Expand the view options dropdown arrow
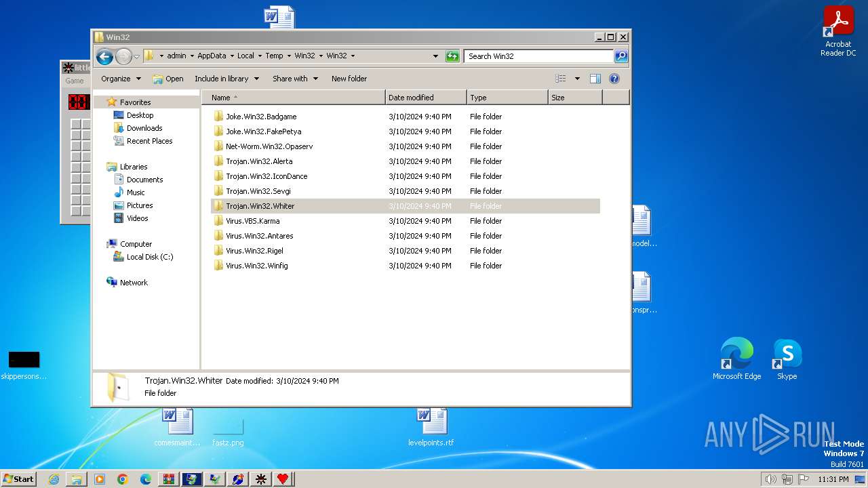The image size is (868, 488). click(577, 79)
